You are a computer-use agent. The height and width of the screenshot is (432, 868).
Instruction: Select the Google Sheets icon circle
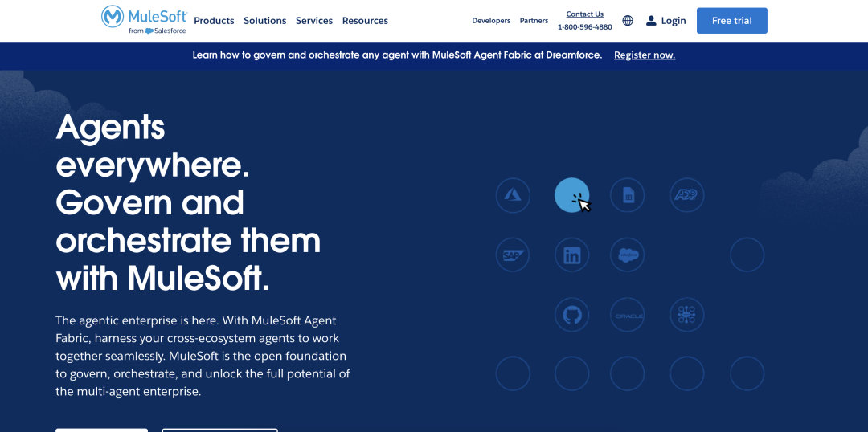[627, 195]
